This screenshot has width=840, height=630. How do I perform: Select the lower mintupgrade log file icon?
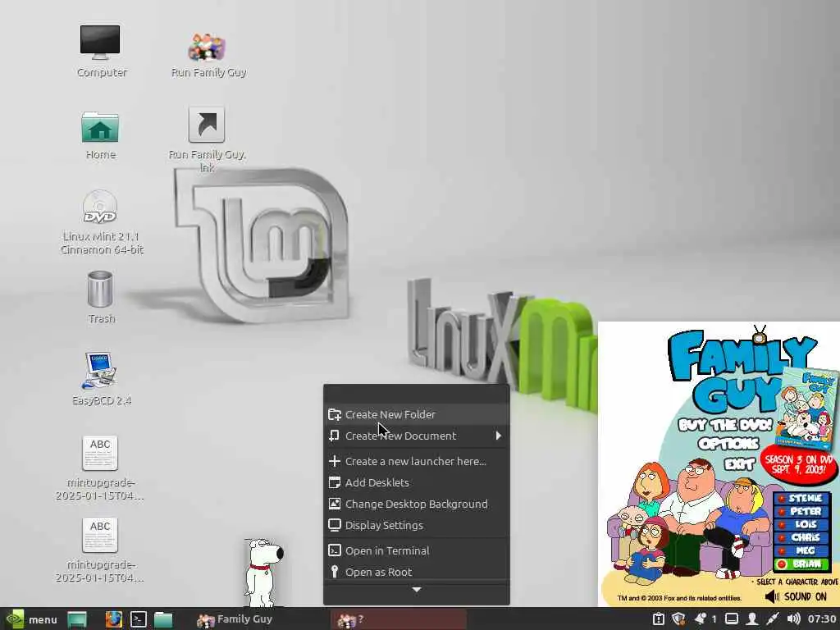click(x=100, y=535)
